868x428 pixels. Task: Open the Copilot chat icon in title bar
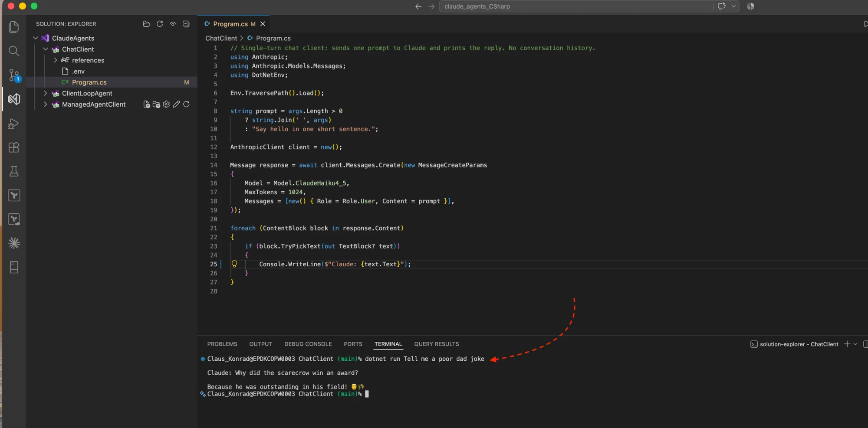pos(721,6)
